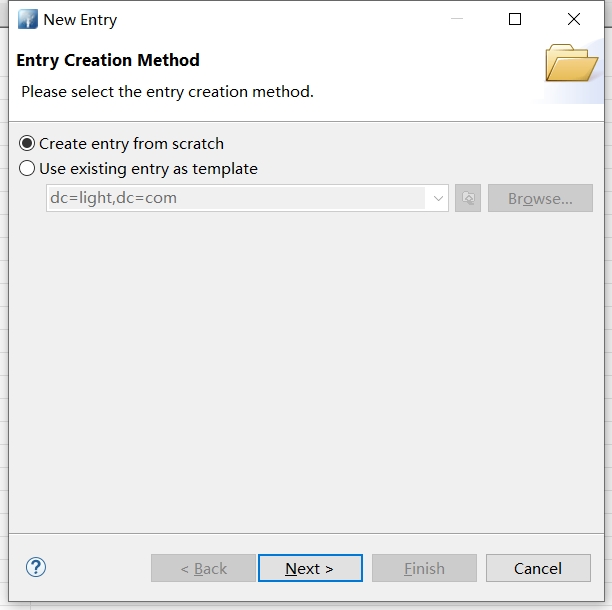Go to the previous page with Back

(203, 568)
